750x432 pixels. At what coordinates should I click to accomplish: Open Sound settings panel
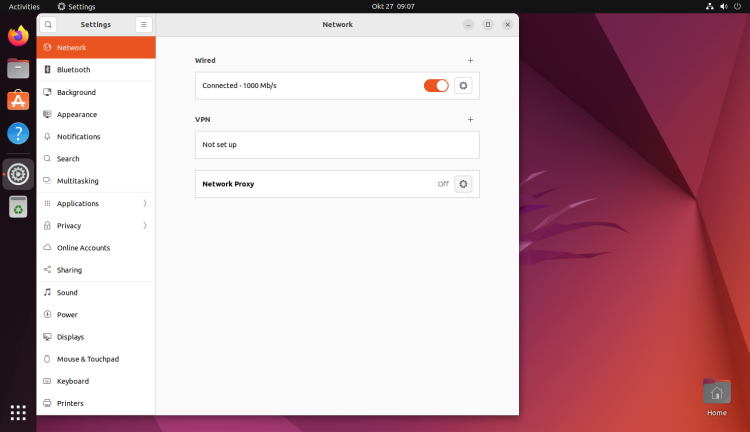coord(96,292)
